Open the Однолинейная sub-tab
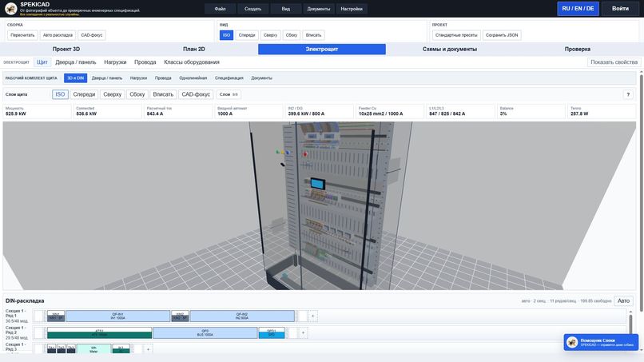 (193, 78)
